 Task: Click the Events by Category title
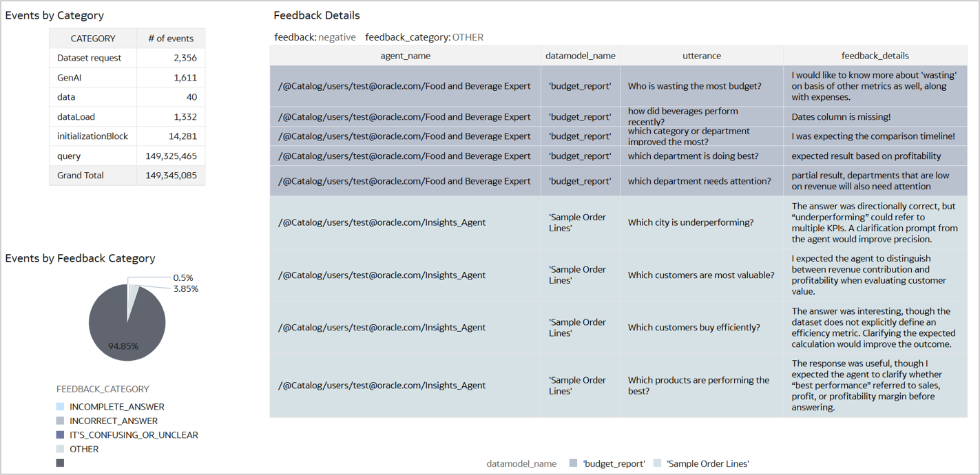[54, 15]
